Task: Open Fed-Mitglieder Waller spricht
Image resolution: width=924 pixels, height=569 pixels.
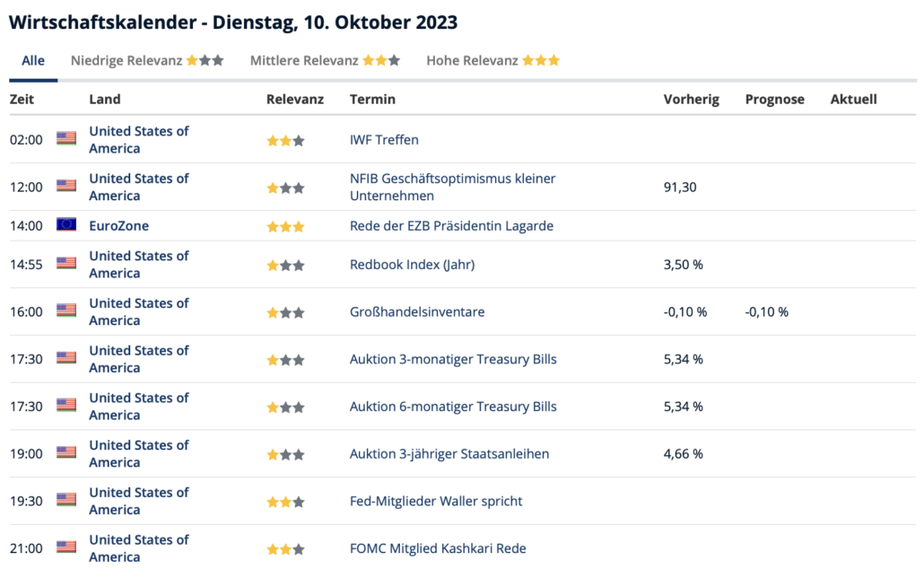Action: pyautogui.click(x=436, y=501)
